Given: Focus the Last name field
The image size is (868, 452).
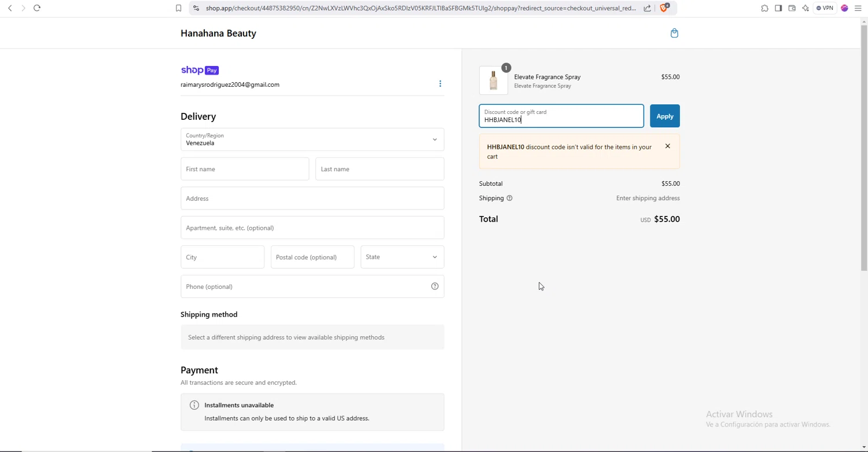Looking at the screenshot, I should [x=380, y=169].
